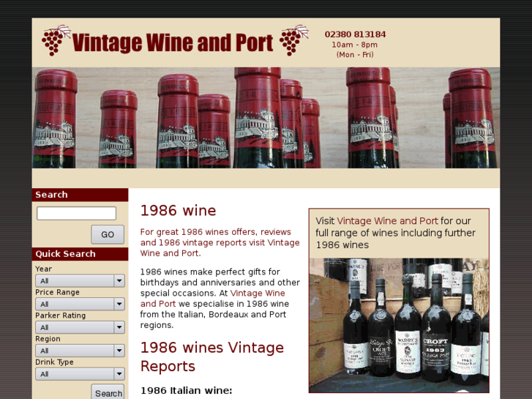The image size is (532, 399).
Task: Click the red-capped wine bottles banner image
Action: pos(266,117)
